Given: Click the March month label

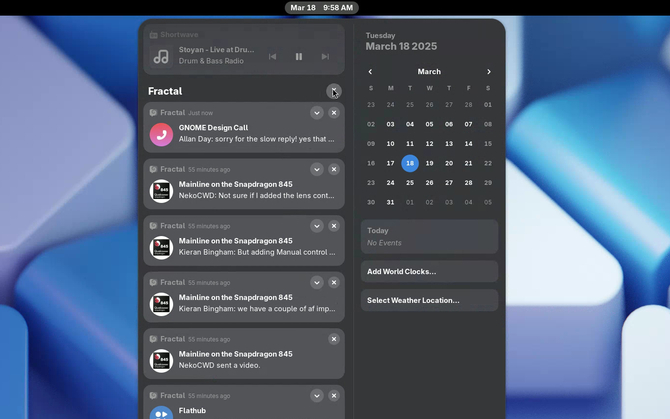Looking at the screenshot, I should pos(429,72).
